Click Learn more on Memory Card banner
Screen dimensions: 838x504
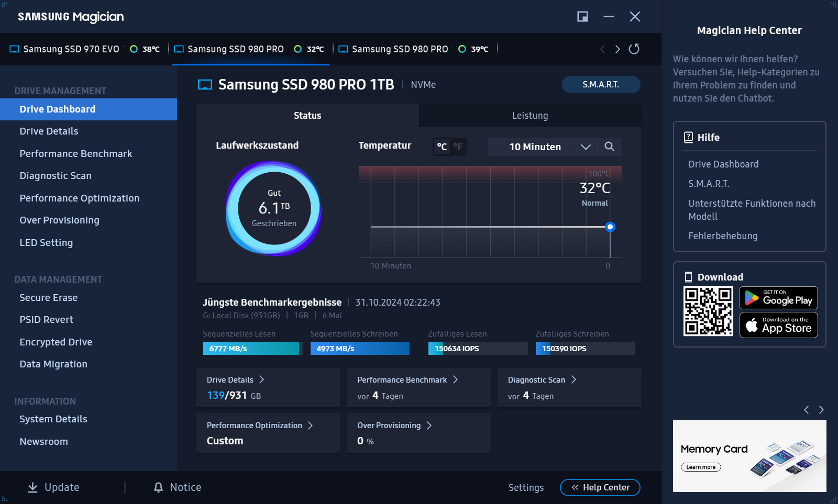[701, 467]
